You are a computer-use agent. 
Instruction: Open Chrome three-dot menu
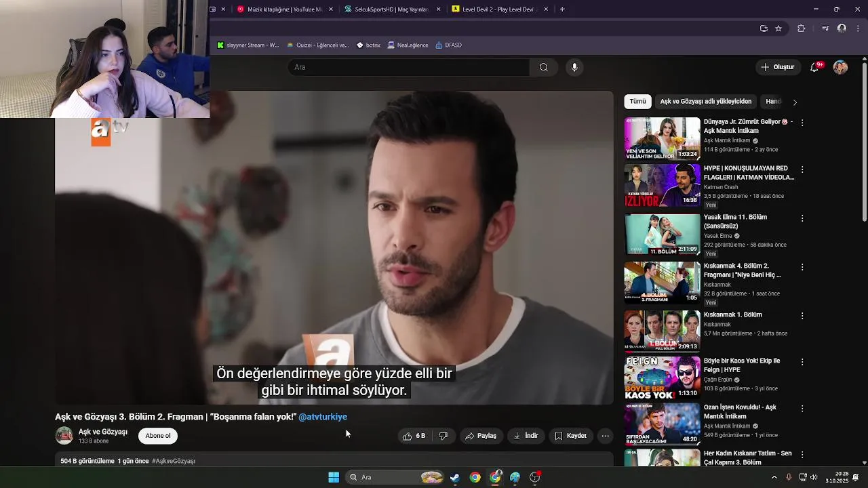pos(858,28)
